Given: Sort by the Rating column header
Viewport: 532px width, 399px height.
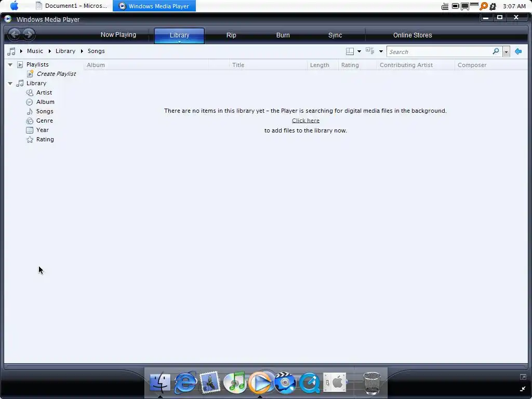Looking at the screenshot, I should coord(357,65).
